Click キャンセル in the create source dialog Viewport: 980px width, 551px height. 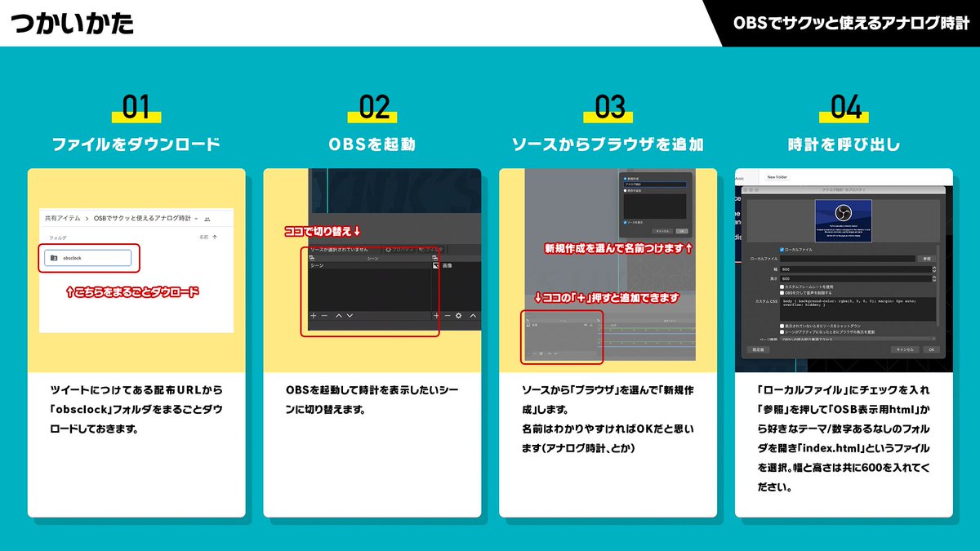[x=662, y=231]
